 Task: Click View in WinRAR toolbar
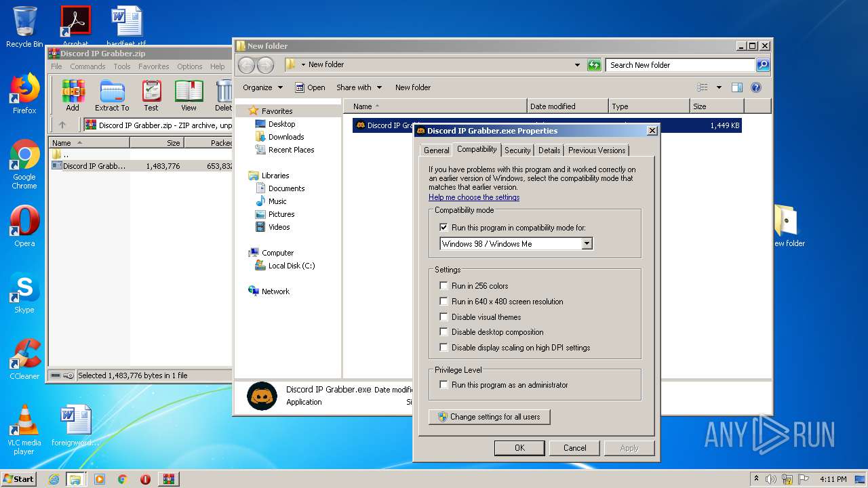tap(189, 95)
